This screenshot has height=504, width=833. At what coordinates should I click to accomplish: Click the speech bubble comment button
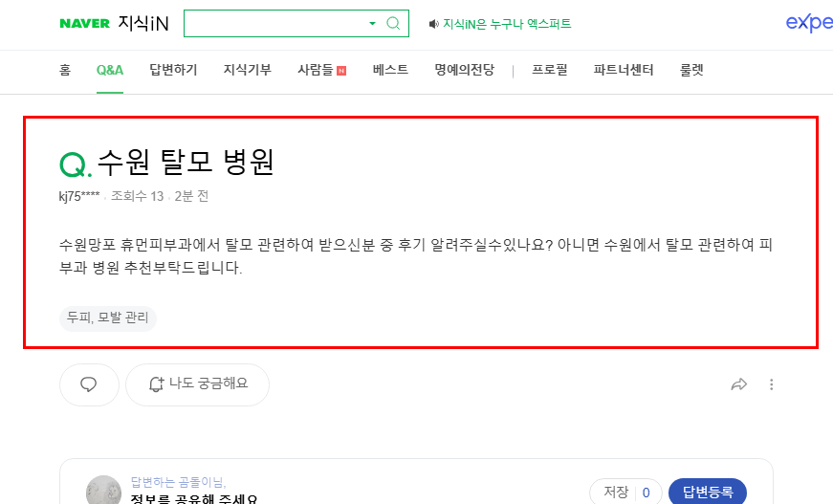pos(89,384)
